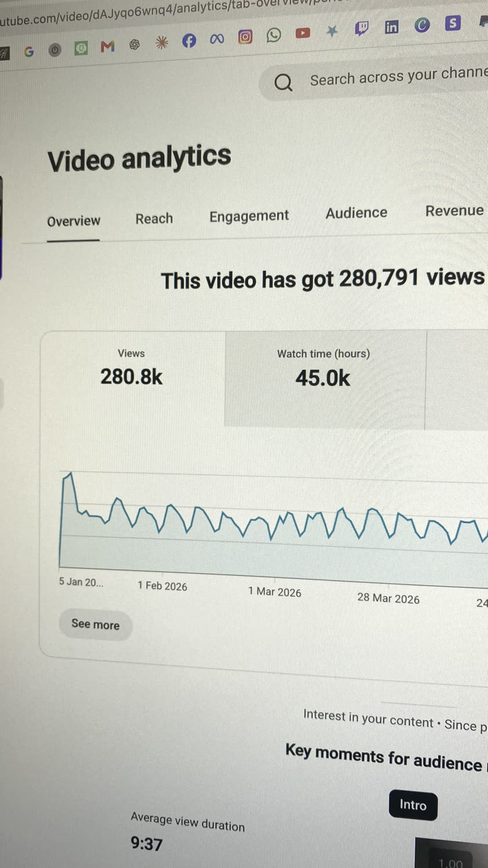
Task: Open the WhatsApp bookmark icon
Action: click(273, 35)
